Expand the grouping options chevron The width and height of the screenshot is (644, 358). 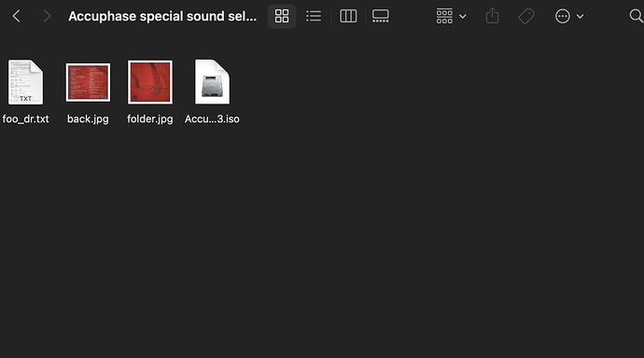[x=462, y=17]
